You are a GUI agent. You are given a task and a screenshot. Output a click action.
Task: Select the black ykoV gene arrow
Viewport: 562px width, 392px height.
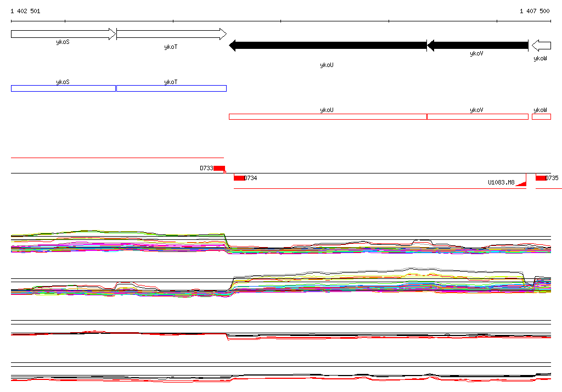(x=477, y=46)
